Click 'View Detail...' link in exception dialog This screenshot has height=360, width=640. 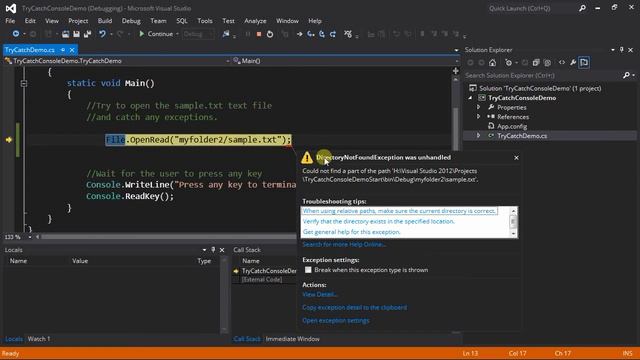coord(320,294)
